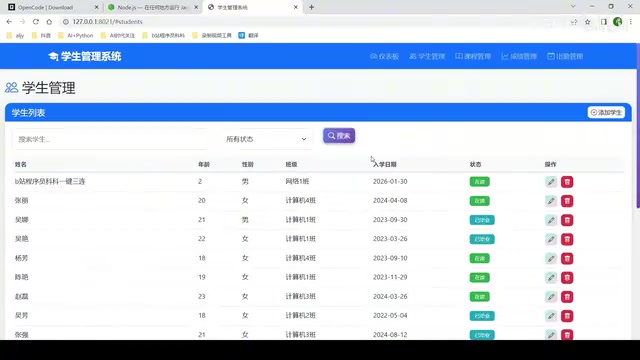Click the 添加学生 add student button

[606, 112]
